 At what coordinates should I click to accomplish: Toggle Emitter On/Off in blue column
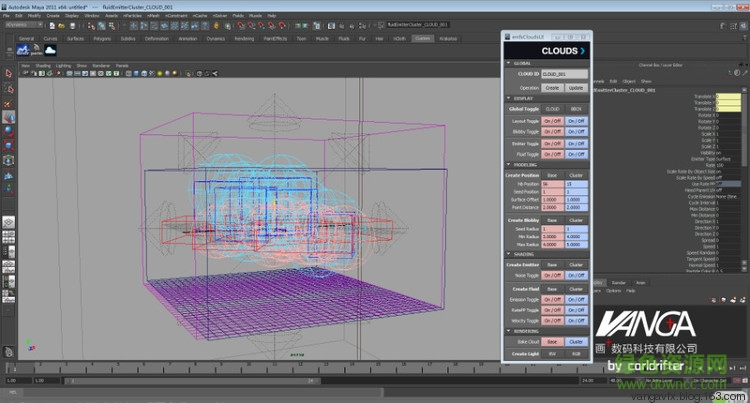pyautogui.click(x=576, y=143)
